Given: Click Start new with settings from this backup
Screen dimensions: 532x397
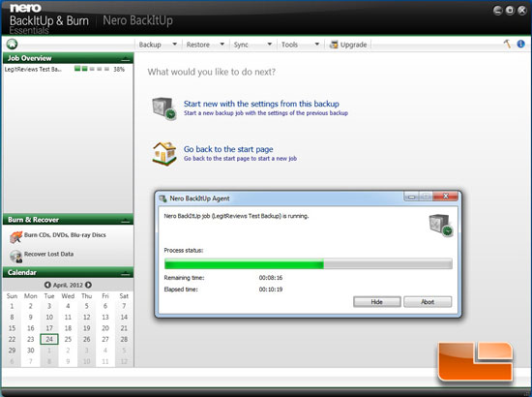Looking at the screenshot, I should click(x=261, y=104).
